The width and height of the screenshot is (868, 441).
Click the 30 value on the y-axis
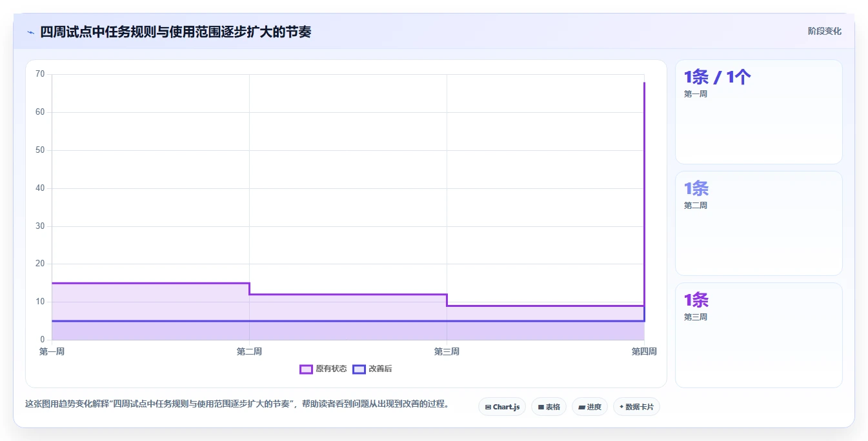coord(40,226)
